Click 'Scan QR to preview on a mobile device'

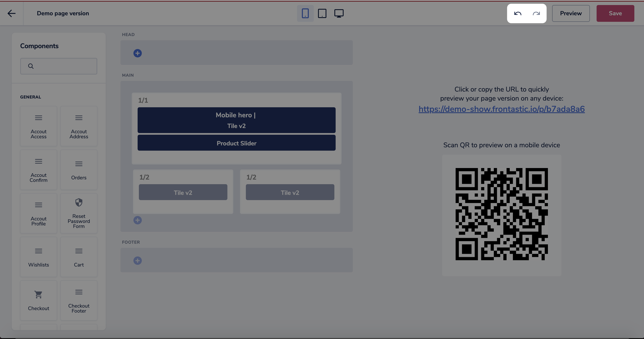click(502, 145)
